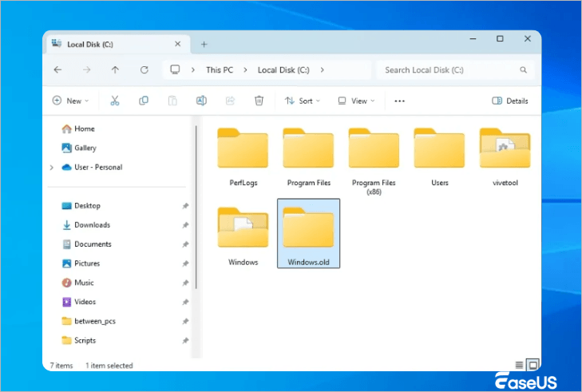This screenshot has height=392, width=582.
Task: Open the See more three-dots menu
Action: 399,101
